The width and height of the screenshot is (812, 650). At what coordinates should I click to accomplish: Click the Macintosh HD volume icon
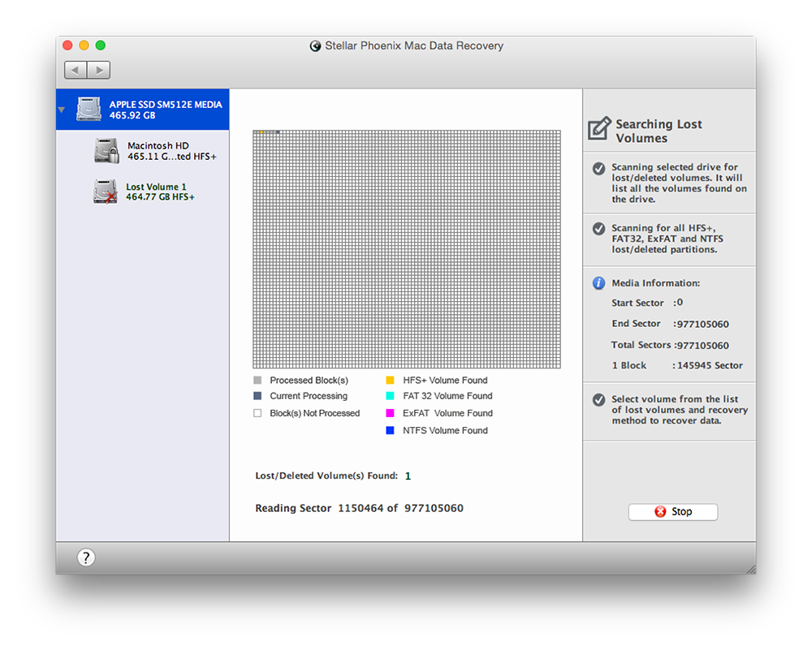107,151
